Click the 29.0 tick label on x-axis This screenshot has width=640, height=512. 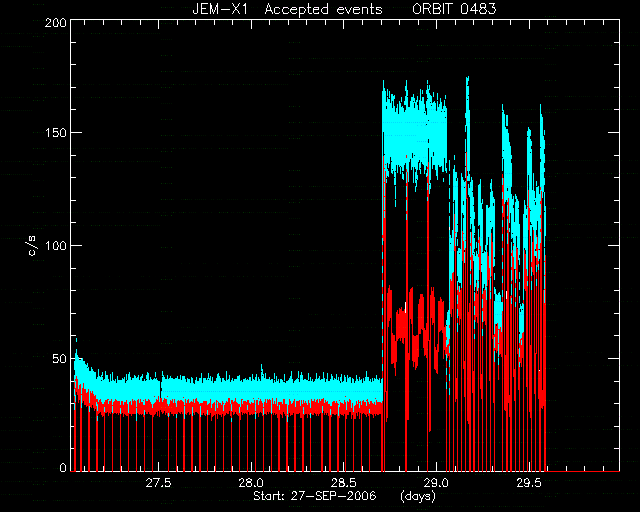tap(436, 483)
